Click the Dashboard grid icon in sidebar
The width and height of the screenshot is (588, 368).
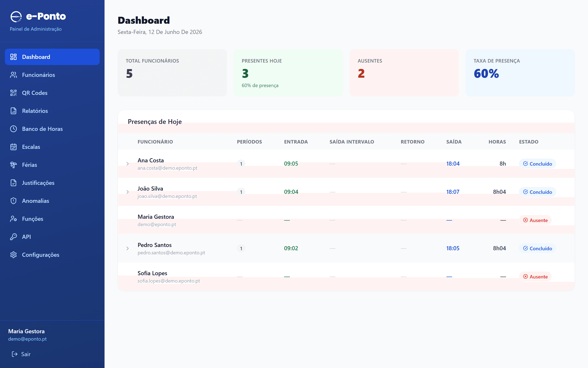pos(13,57)
